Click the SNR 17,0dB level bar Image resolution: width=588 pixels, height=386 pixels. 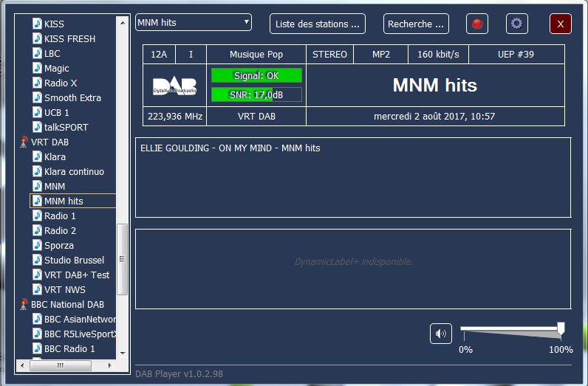tap(256, 94)
